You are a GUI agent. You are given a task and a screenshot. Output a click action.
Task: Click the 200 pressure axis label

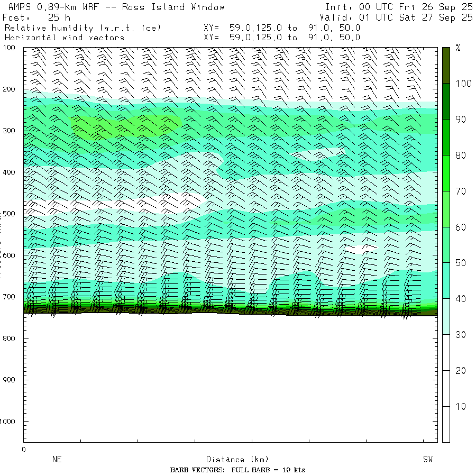click(9, 89)
